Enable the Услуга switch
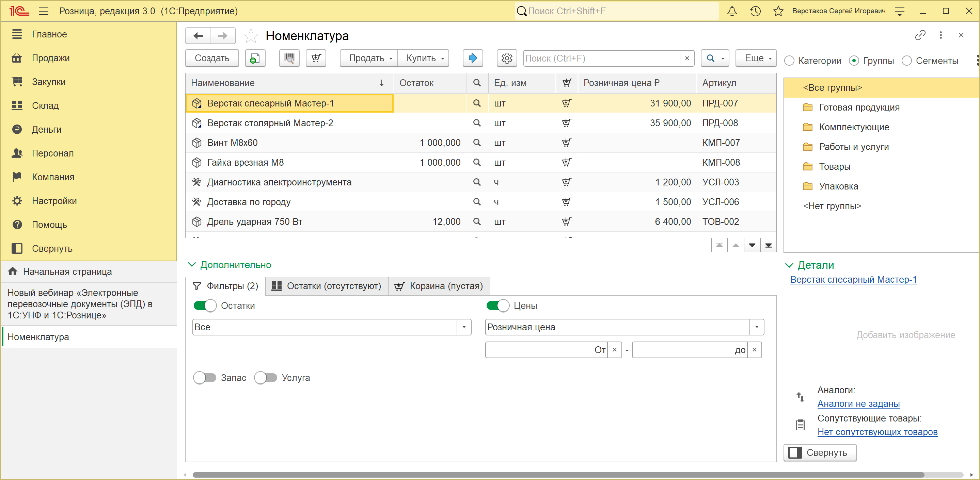This screenshot has height=480, width=980. pos(266,378)
